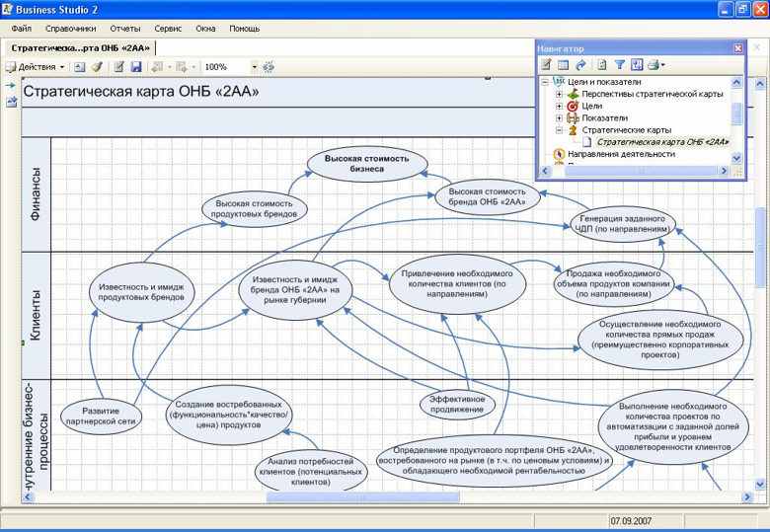Screen dimensions: 770x532
Task: Select Высокая стоимость продуктовых брендов ellipse
Action: tap(255, 209)
